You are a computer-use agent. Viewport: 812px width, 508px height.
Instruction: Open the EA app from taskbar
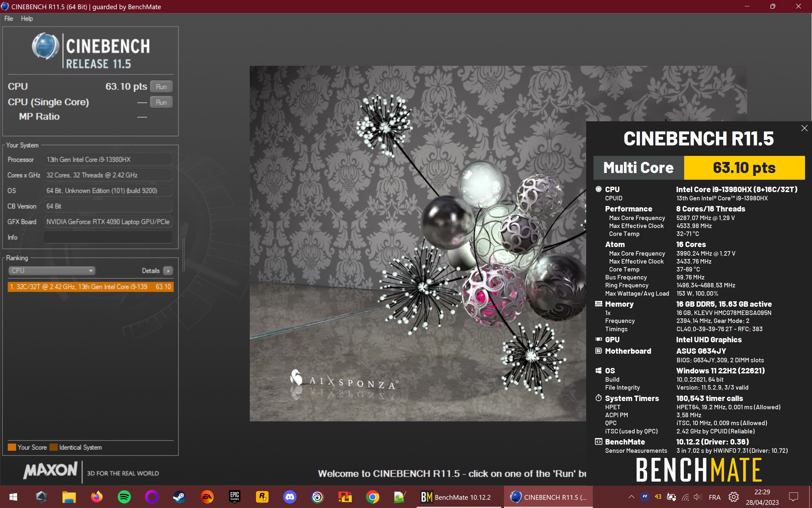coord(207,497)
